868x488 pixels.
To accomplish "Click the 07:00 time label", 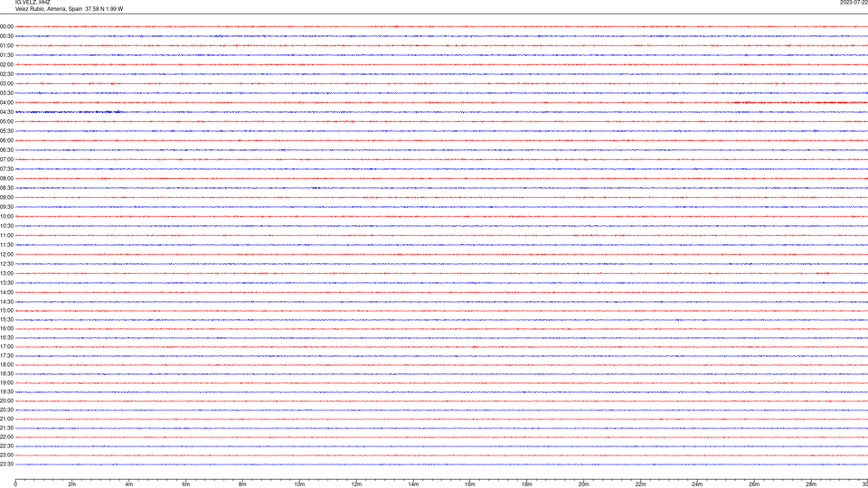I will pos(6,159).
